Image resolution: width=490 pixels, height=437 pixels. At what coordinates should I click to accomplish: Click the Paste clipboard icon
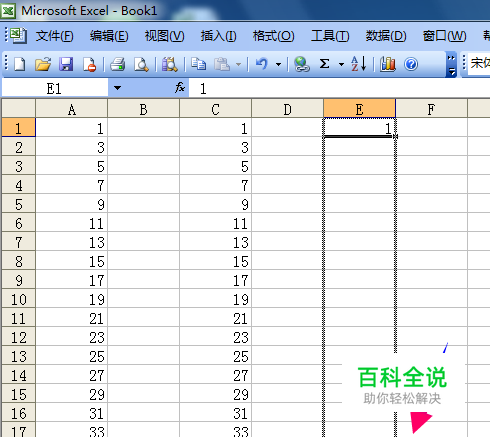222,64
